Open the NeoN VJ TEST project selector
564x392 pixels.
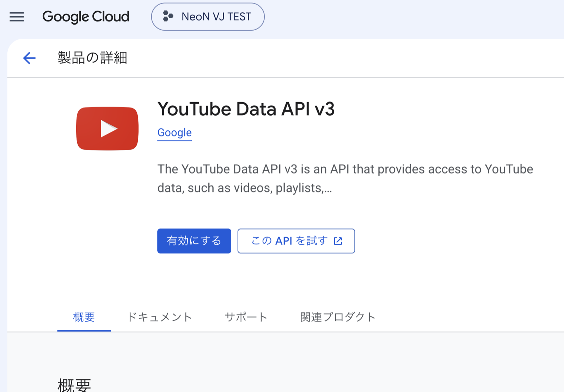point(208,17)
